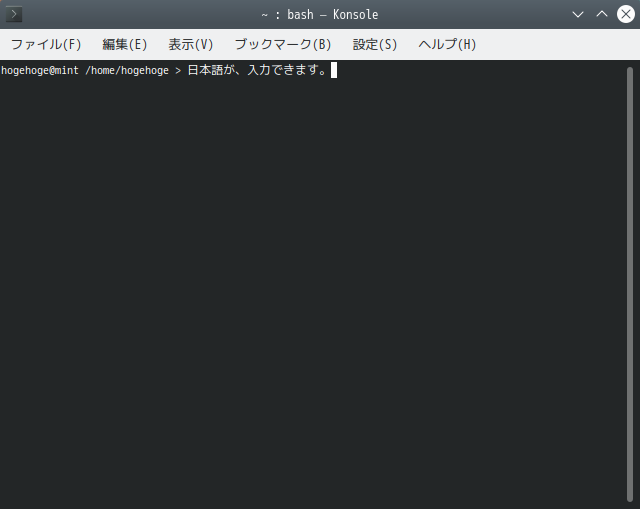The width and height of the screenshot is (640, 509).
Task: Close the Konsole window
Action: point(626,14)
